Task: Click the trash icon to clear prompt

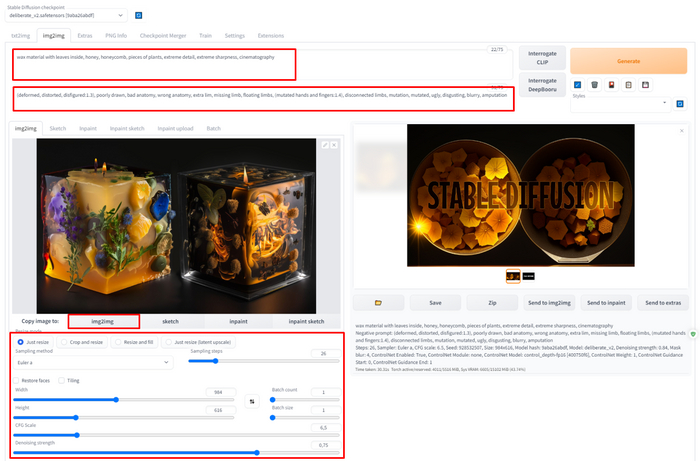Action: tap(595, 85)
